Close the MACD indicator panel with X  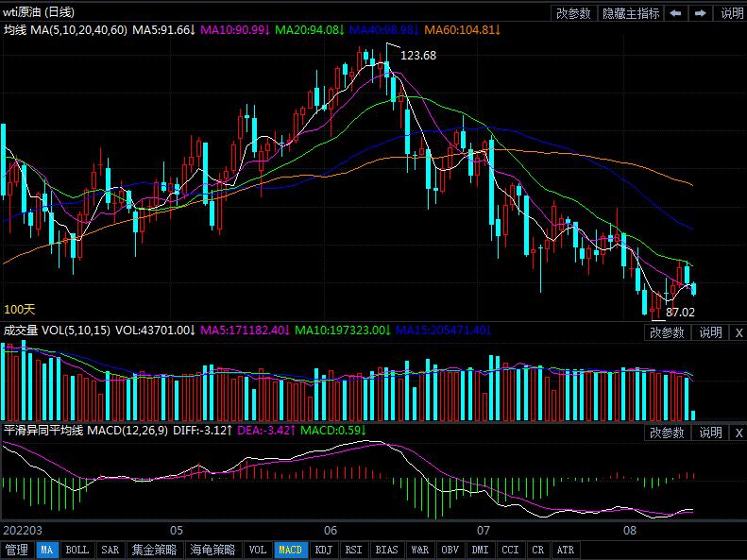pos(739,433)
